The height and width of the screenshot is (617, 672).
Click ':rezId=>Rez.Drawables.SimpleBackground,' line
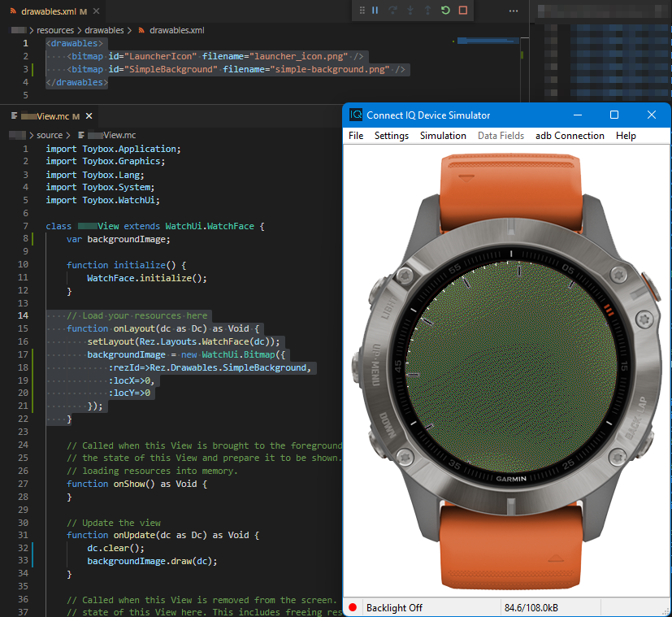[x=210, y=367]
